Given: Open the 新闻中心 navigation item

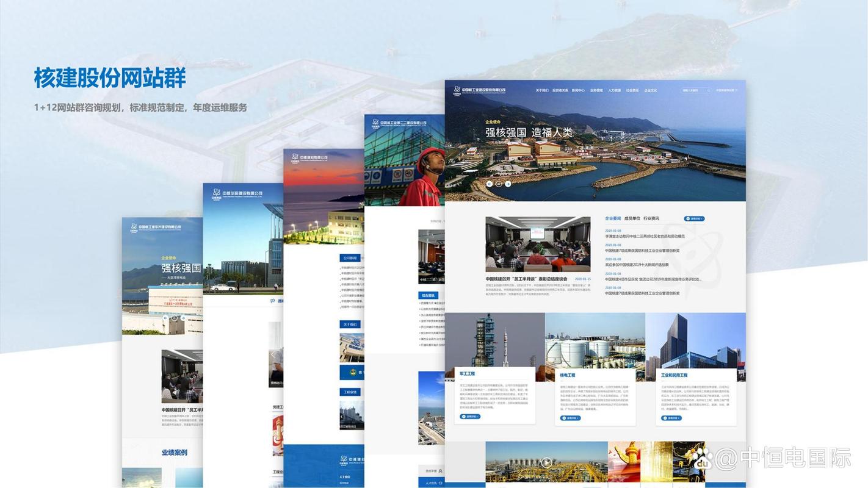Looking at the screenshot, I should pyautogui.click(x=578, y=90).
